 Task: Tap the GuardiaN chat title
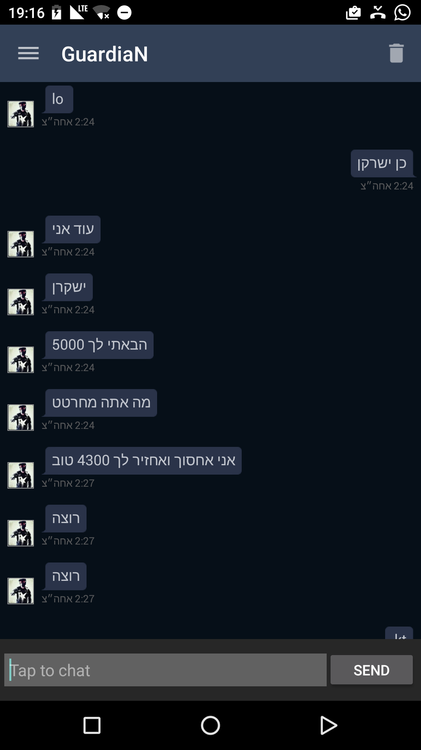tap(104, 54)
